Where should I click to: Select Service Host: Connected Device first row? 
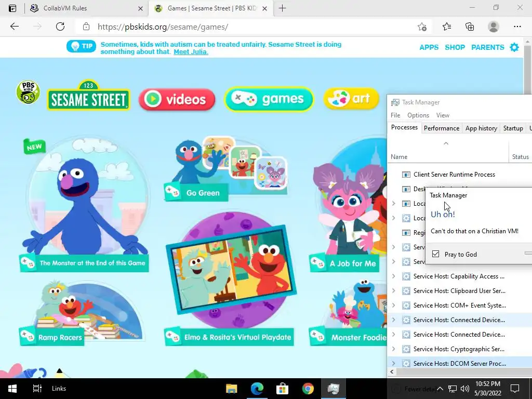[460, 320]
